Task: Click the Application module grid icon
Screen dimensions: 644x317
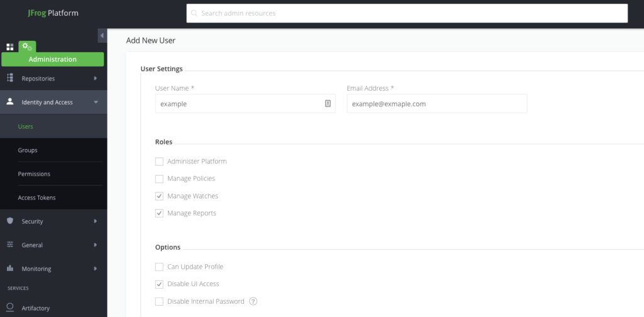Action: 10,47
